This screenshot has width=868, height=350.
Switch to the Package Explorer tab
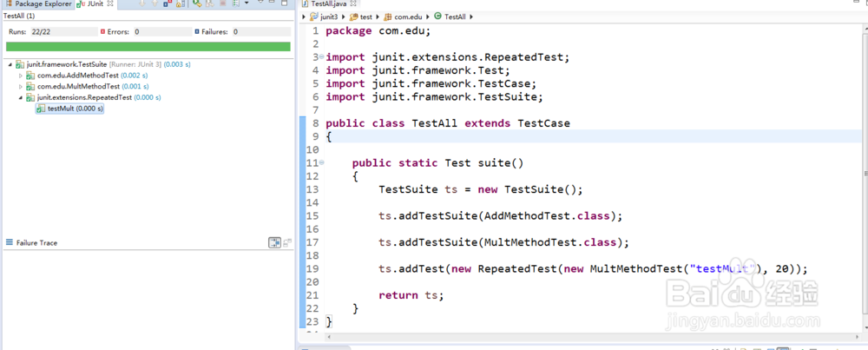click(x=39, y=3)
